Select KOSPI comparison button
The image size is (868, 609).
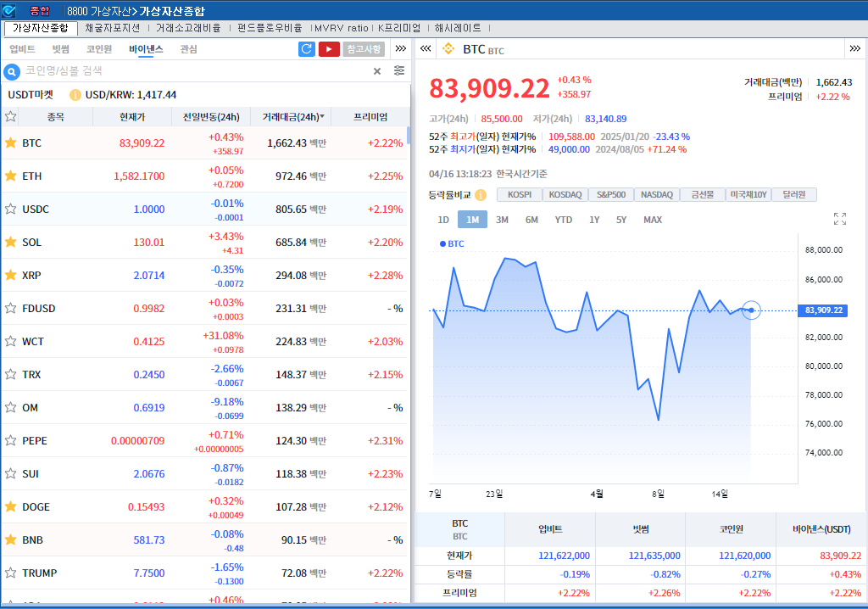click(x=520, y=195)
